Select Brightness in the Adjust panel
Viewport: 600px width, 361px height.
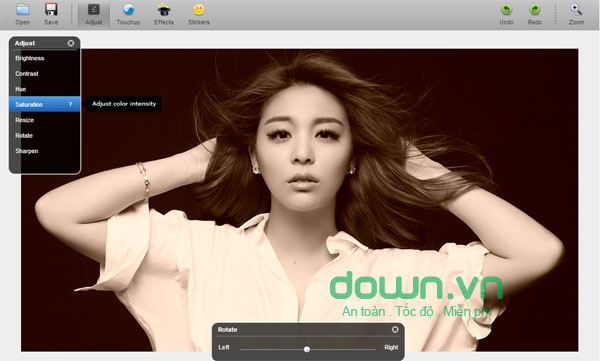coord(44,58)
